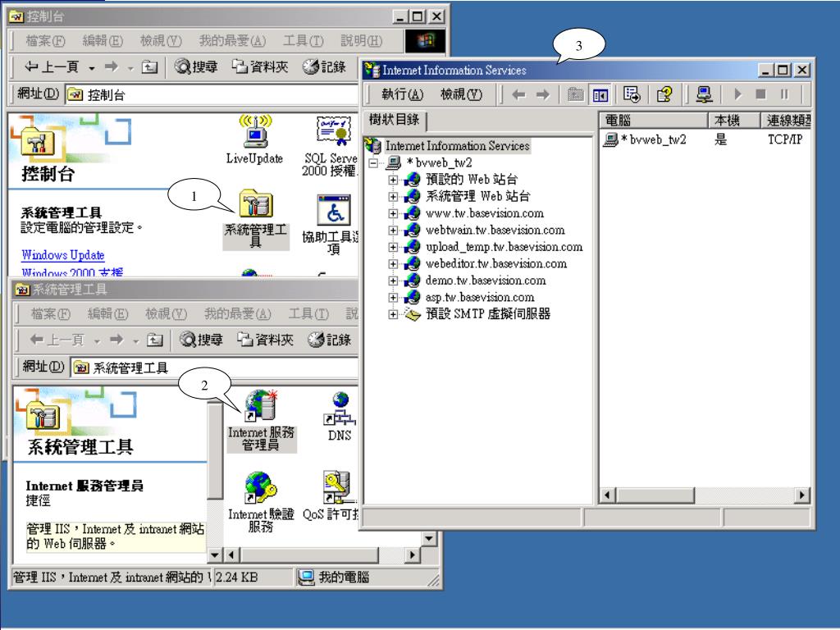Image resolution: width=840 pixels, height=630 pixels.
Task: Expand the www.tw.basevision.com node
Action: (x=393, y=213)
